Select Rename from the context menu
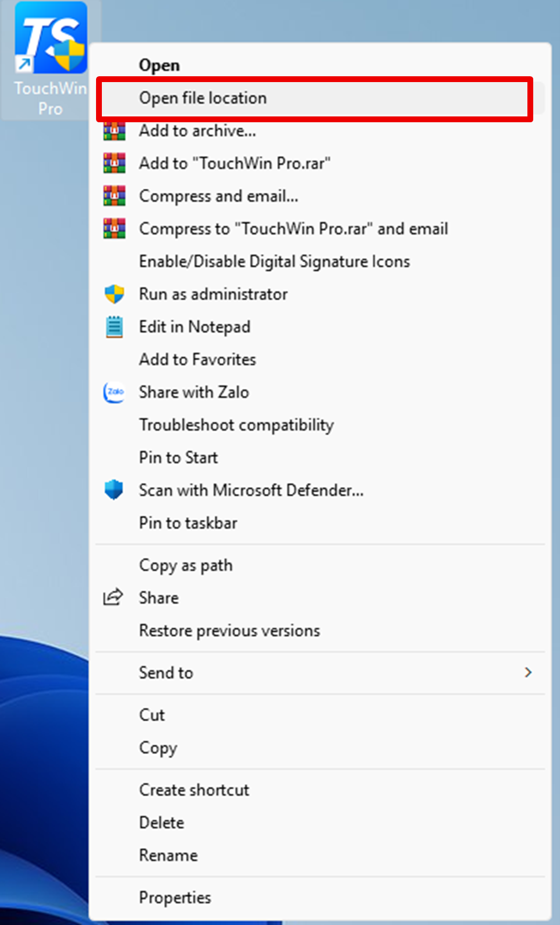The height and width of the screenshot is (925, 560). click(168, 855)
